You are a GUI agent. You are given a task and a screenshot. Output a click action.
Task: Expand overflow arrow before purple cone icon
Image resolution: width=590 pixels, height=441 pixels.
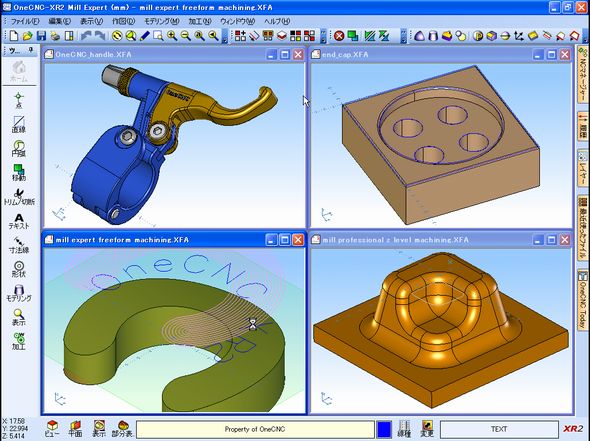pyautogui.click(x=403, y=37)
